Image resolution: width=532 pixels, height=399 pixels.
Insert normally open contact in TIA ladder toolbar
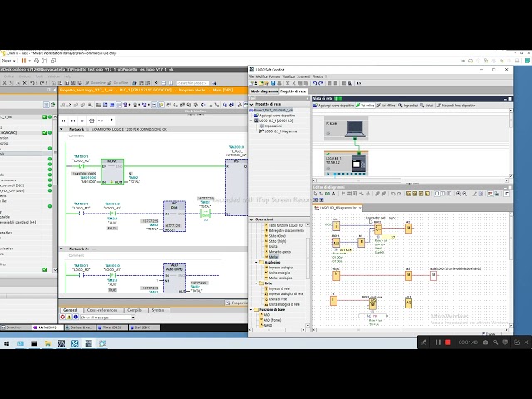[x=63, y=121]
